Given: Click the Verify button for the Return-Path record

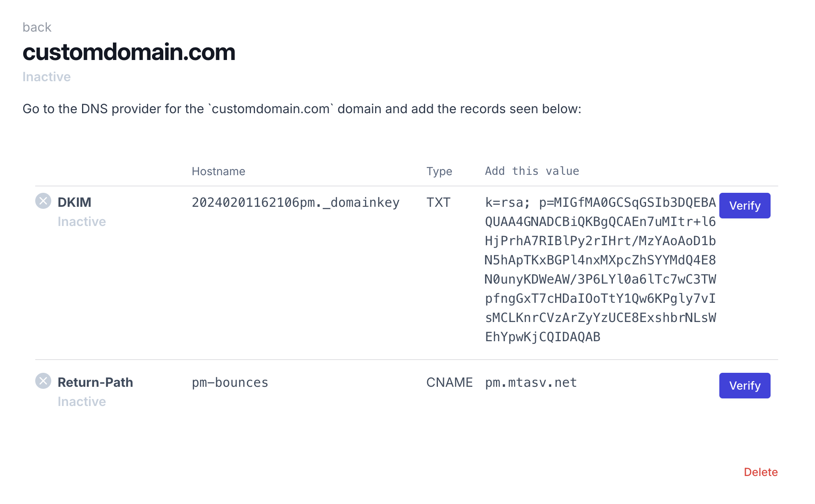Looking at the screenshot, I should point(745,385).
